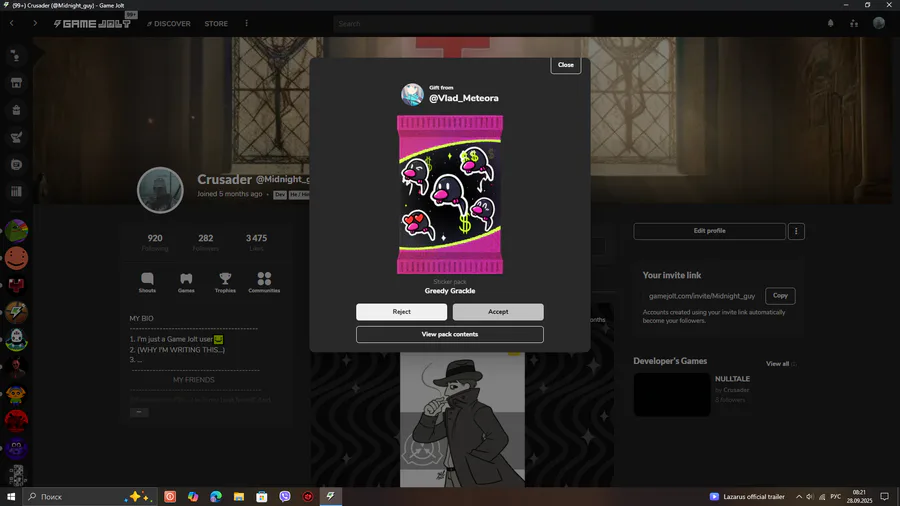Reject the gifted sticker pack
900x506 pixels.
[401, 312]
